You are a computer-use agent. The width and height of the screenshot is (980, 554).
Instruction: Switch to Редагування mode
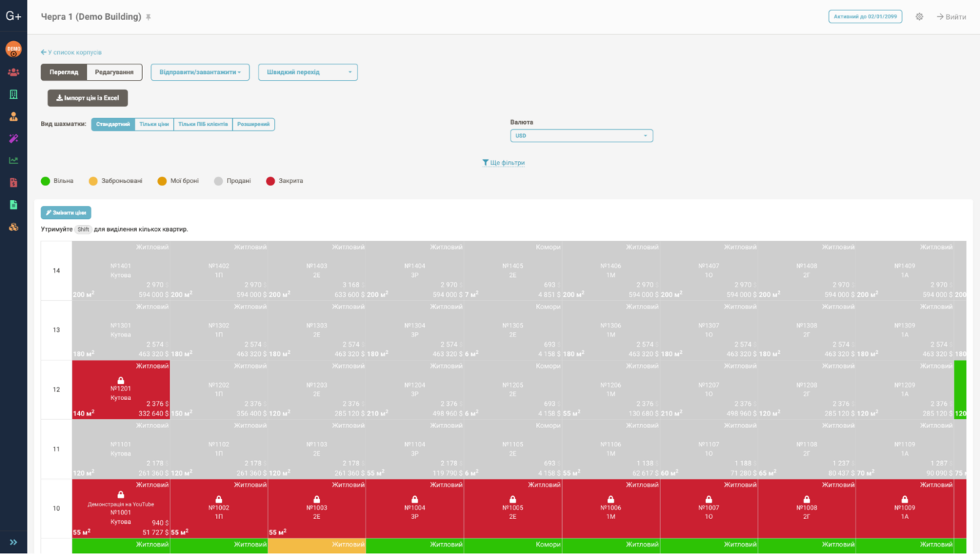coord(114,72)
